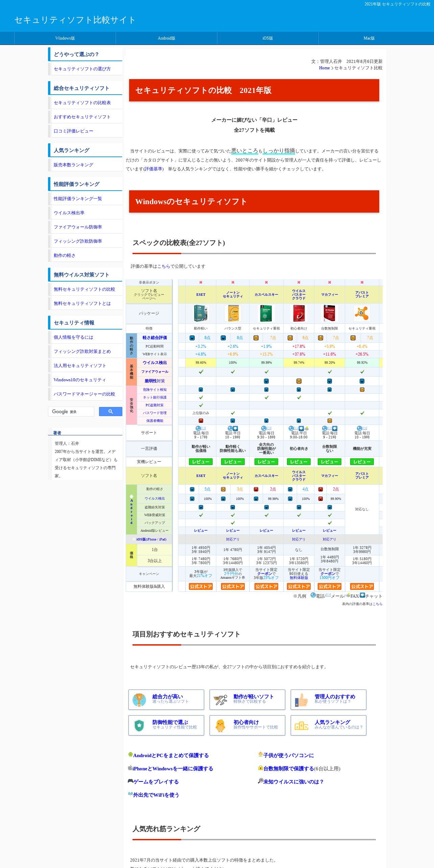Click the yellow chick icon for 初心者向け
This screenshot has height=868, width=434.
pos(220,725)
